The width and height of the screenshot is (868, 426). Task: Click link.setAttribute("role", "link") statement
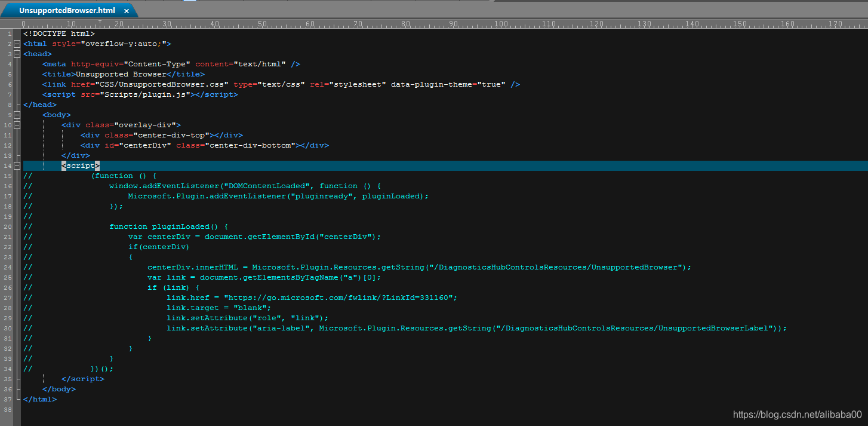point(248,318)
